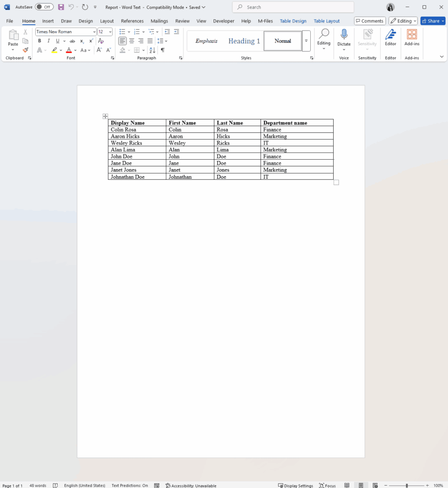
Task: Click the table move handle
Action: 105,116
